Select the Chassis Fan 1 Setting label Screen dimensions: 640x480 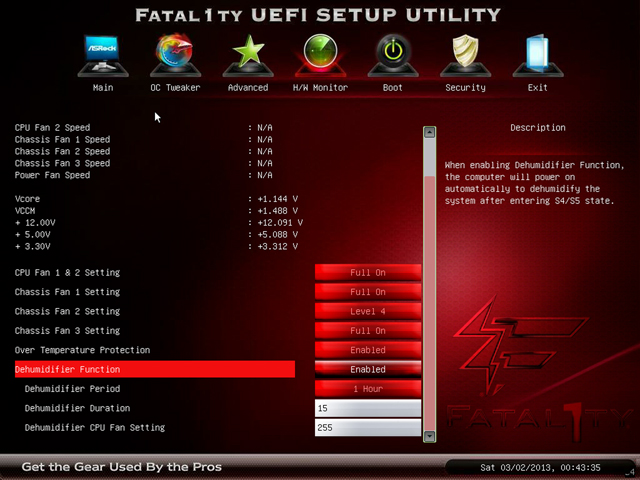pos(67,292)
